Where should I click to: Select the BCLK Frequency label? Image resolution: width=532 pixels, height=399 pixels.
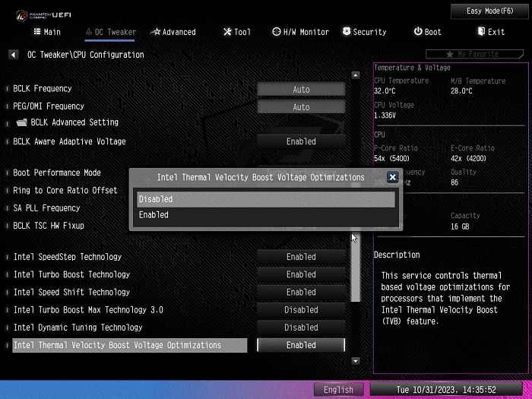[43, 89]
